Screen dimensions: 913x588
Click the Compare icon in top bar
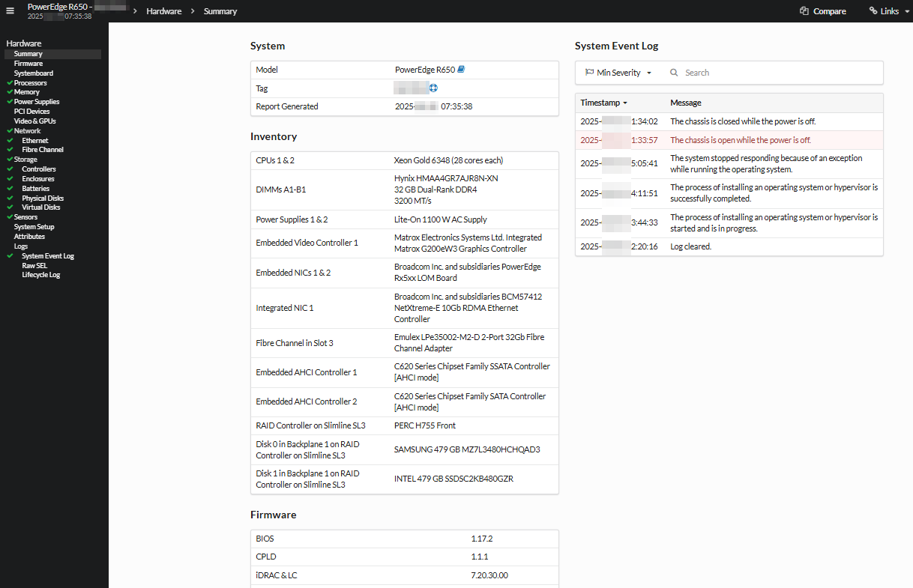click(804, 11)
